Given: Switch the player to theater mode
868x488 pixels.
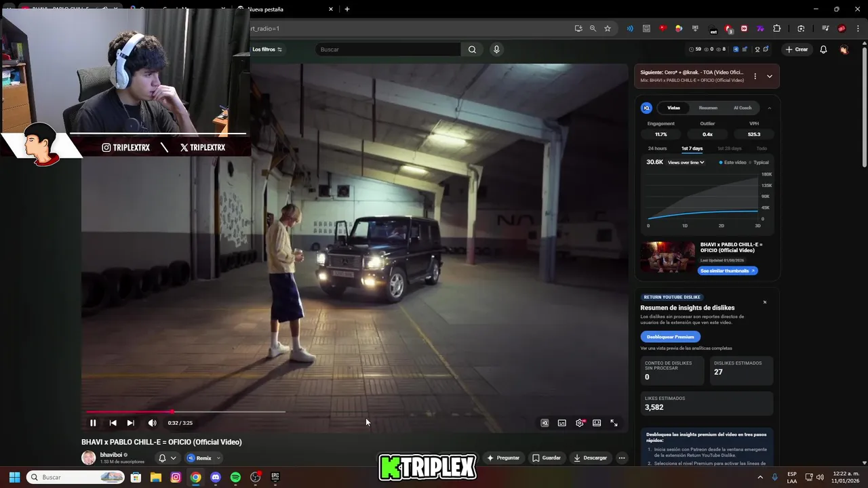Looking at the screenshot, I should [597, 423].
